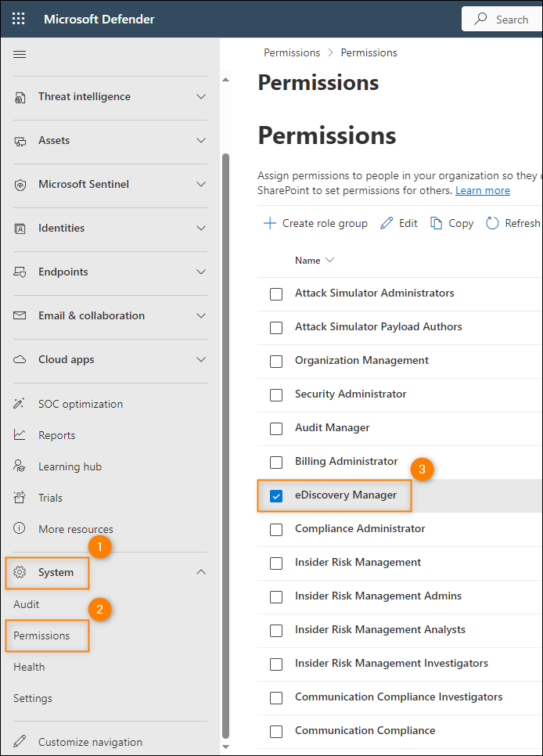Click the More resources info icon
The width and height of the screenshot is (543, 756).
coord(20,528)
